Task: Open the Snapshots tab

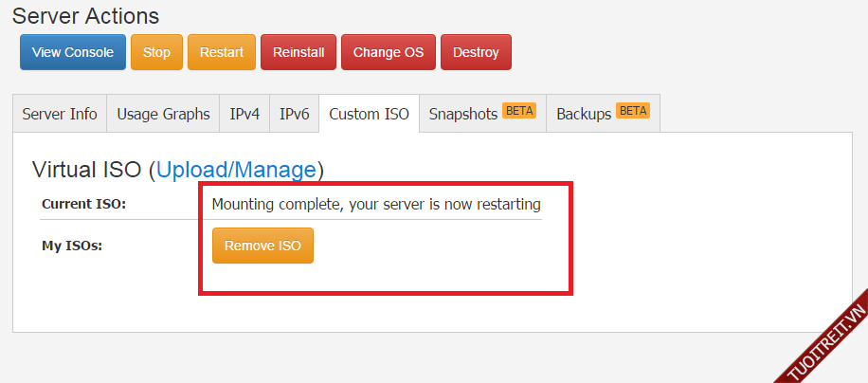Action: coord(463,114)
